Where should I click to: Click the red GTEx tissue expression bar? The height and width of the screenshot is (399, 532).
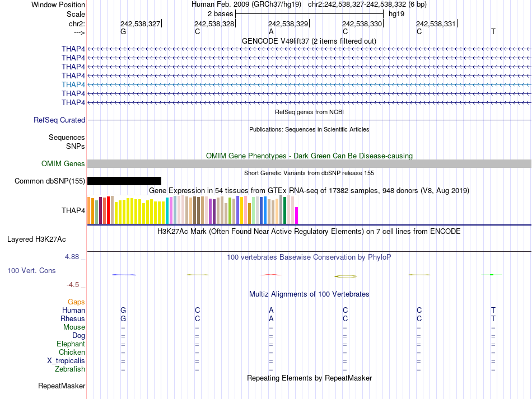tap(108, 210)
